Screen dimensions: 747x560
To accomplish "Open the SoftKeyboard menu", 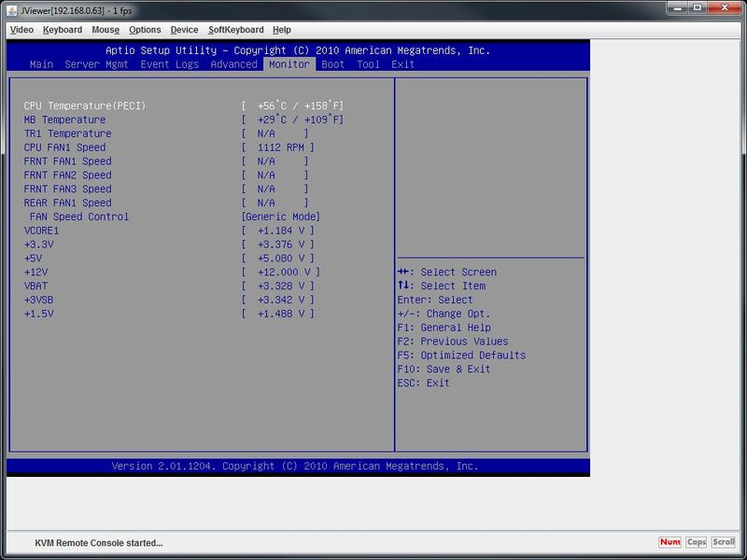I will 235,30.
